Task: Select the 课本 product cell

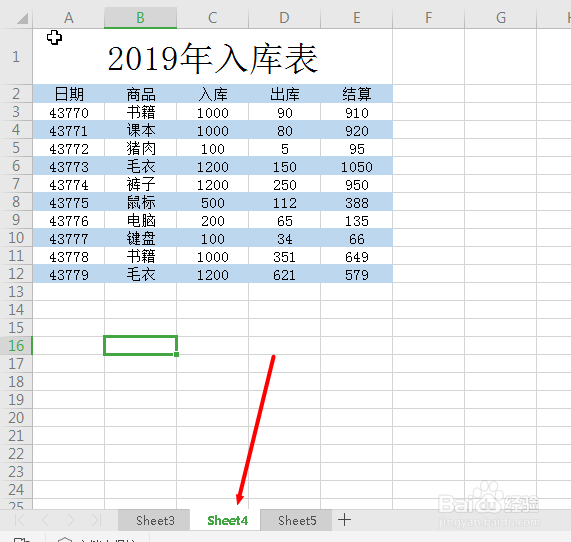Action: (x=141, y=130)
